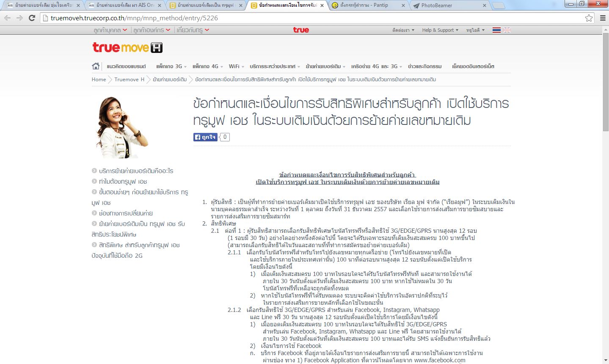Click the Facebook ถูกใจ like button

pyautogui.click(x=205, y=137)
